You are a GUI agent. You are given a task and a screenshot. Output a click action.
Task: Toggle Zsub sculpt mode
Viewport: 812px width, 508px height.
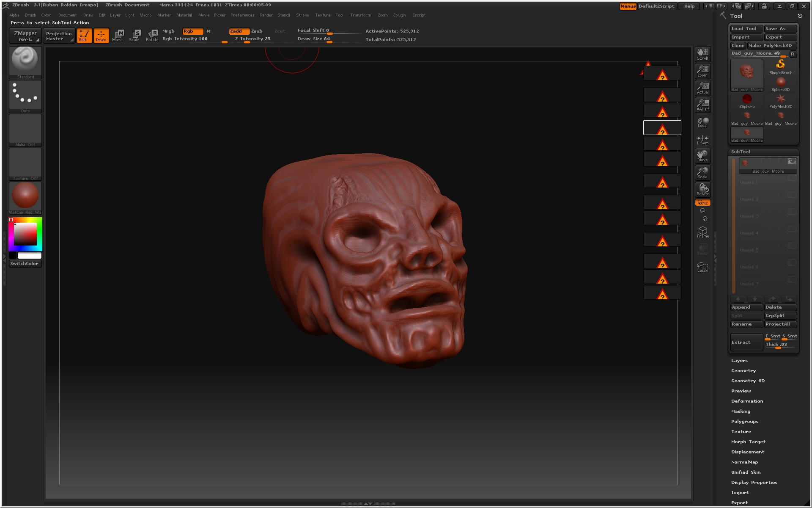point(257,31)
